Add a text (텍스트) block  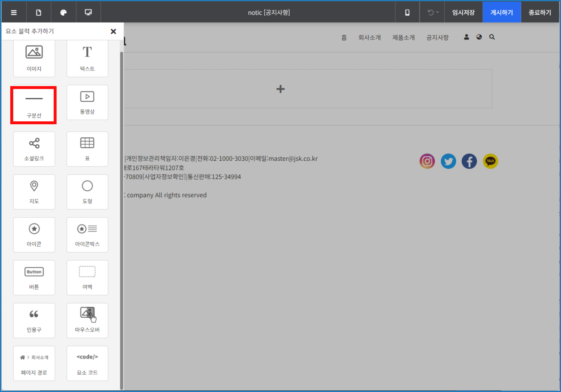87,58
